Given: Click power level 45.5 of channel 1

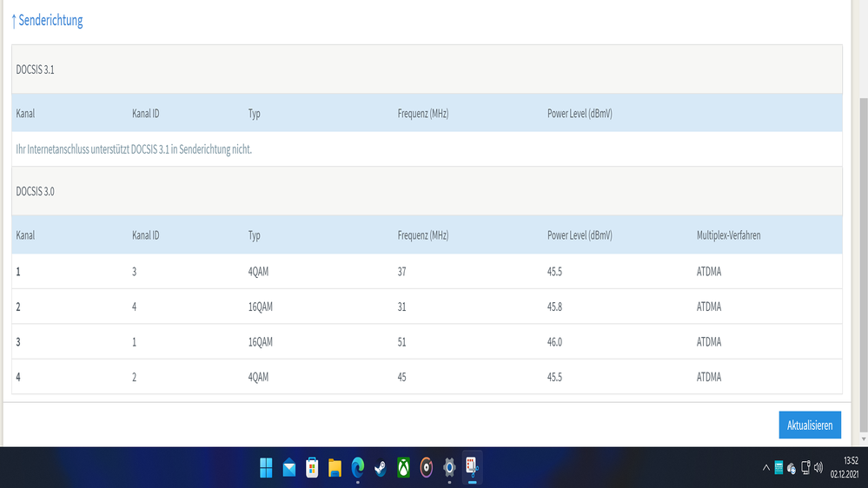Looking at the screenshot, I should (x=554, y=272).
